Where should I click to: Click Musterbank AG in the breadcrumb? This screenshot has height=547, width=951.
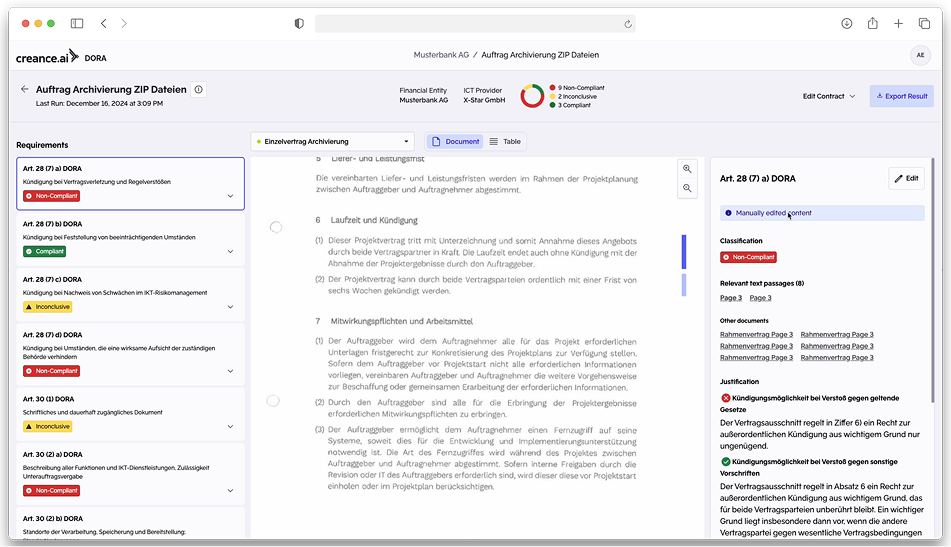tap(441, 55)
